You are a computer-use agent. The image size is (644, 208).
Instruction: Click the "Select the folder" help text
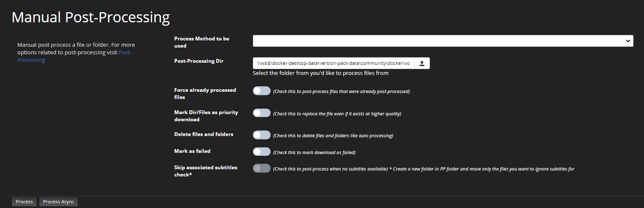320,73
